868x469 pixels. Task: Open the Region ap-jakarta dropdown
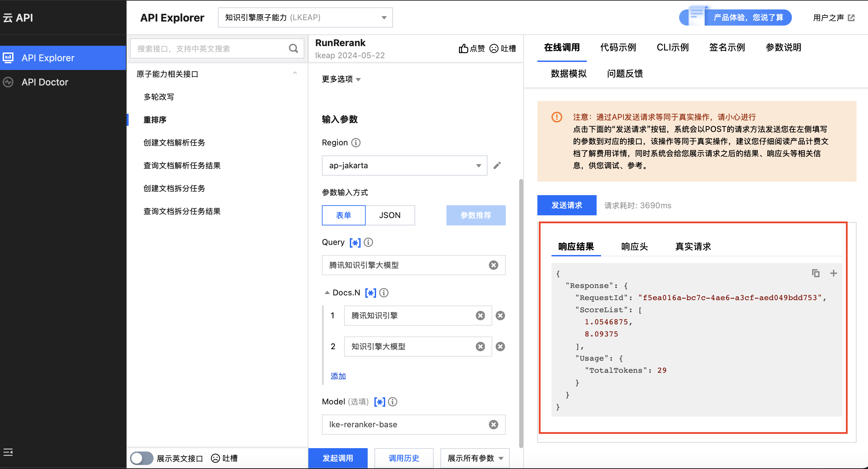tap(404, 165)
